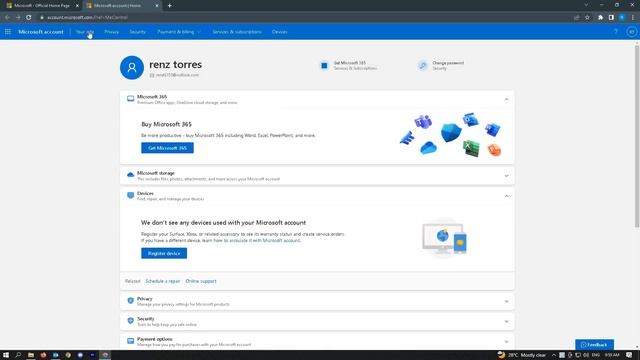Click the Microsoft account home title
Viewport: 640px width, 360px height.
pyautogui.click(x=41, y=32)
